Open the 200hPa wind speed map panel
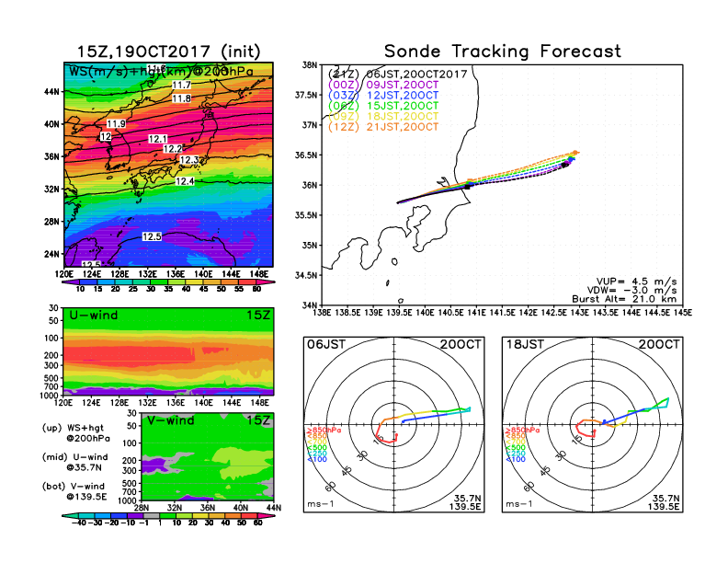This screenshot has width=728, height=563. pos(168,164)
